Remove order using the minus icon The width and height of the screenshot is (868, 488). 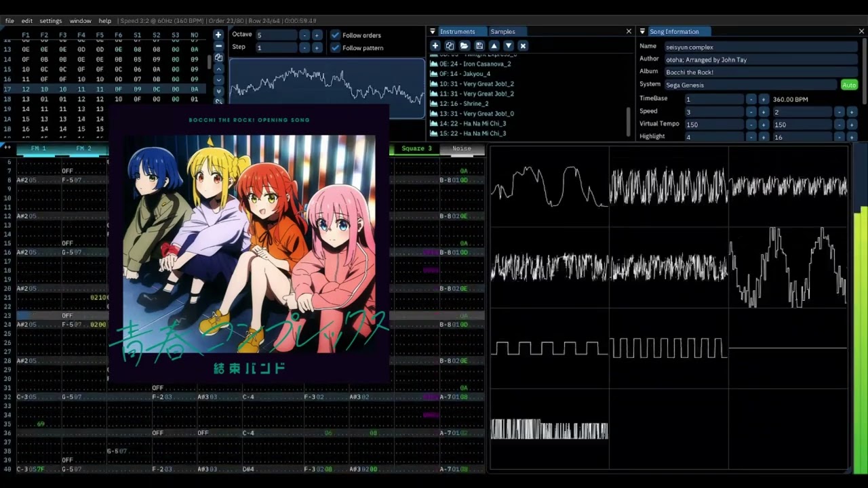pos(218,46)
